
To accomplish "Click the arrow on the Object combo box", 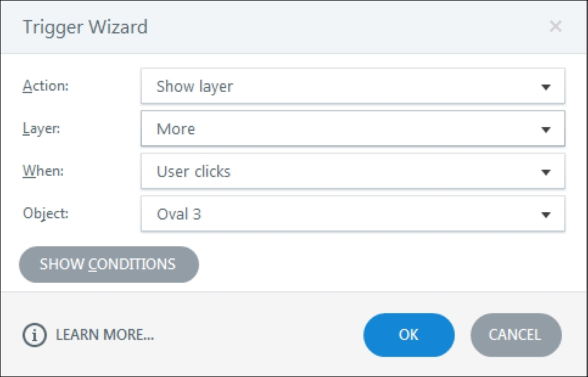I will tap(545, 215).
